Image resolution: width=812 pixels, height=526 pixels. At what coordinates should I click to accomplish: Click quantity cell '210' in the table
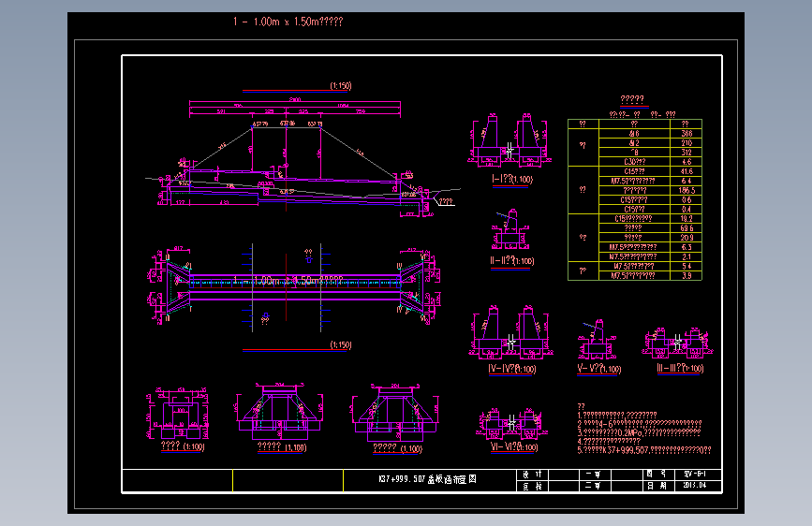tap(687, 143)
